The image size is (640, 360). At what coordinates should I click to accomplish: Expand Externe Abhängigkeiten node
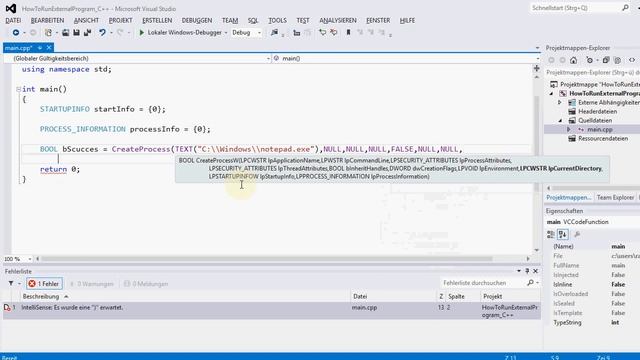pos(560,102)
